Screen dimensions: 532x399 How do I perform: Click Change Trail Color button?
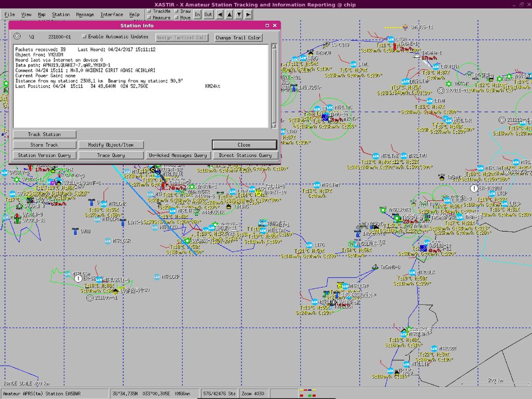pyautogui.click(x=238, y=37)
